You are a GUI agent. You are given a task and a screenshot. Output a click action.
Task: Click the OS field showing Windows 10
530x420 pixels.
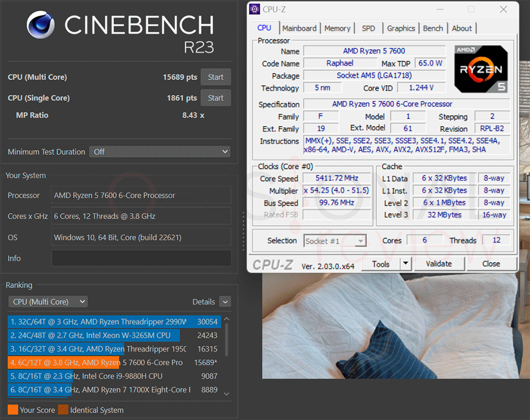[142, 238]
